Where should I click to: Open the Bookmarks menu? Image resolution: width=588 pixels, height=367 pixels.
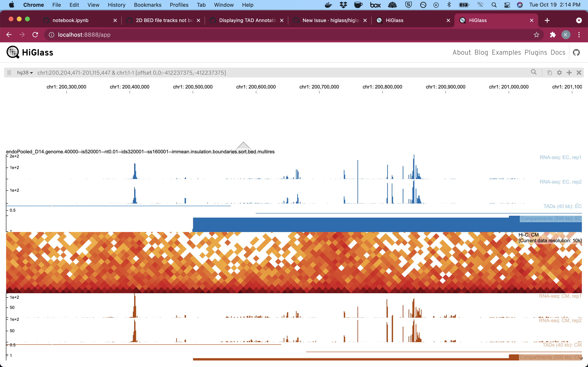coord(147,5)
